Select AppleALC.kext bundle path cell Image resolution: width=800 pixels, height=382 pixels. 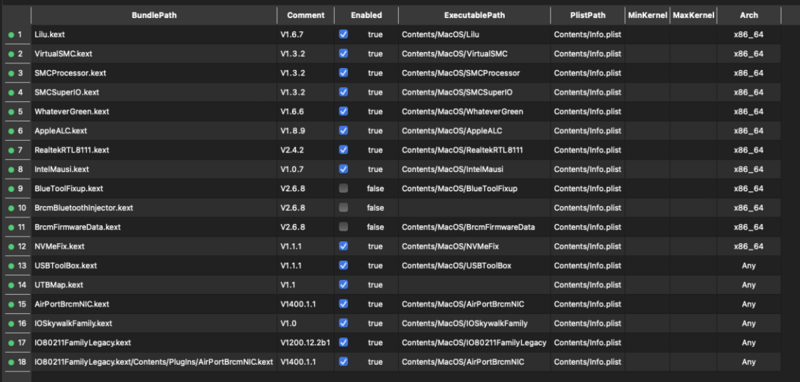click(154, 131)
